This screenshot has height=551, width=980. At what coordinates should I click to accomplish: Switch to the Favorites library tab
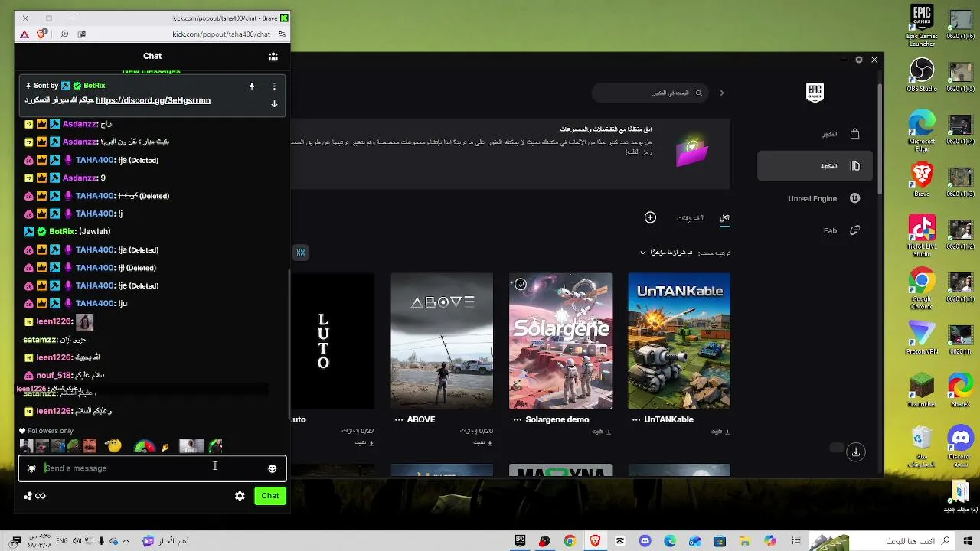[x=691, y=218]
